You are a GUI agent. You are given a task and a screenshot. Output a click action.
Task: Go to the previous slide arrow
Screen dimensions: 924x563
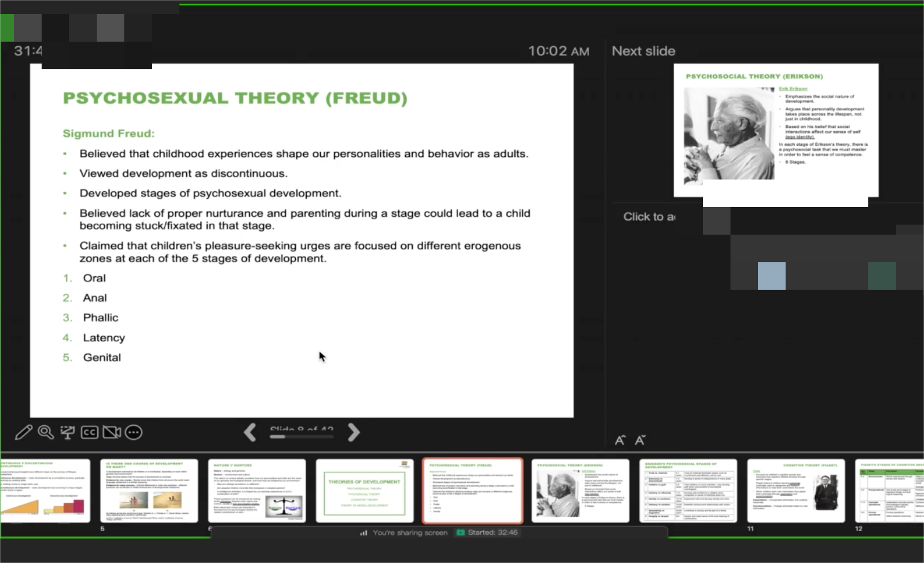click(250, 433)
